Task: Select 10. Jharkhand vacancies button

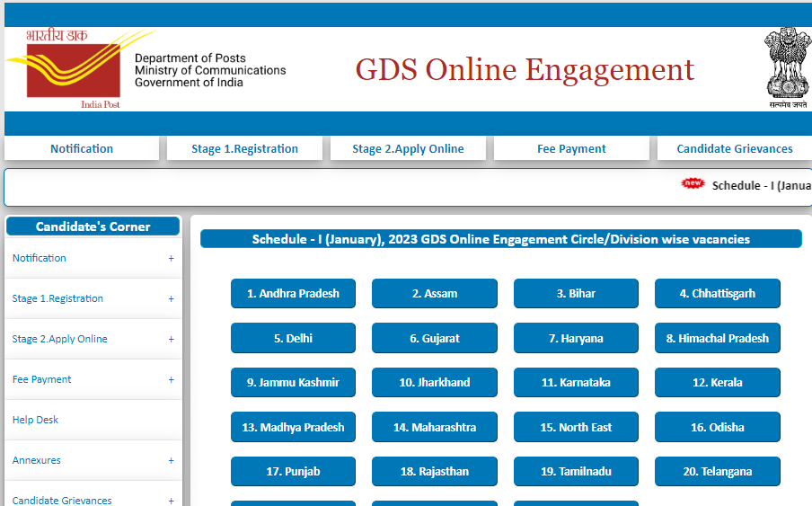Action: [x=435, y=382]
